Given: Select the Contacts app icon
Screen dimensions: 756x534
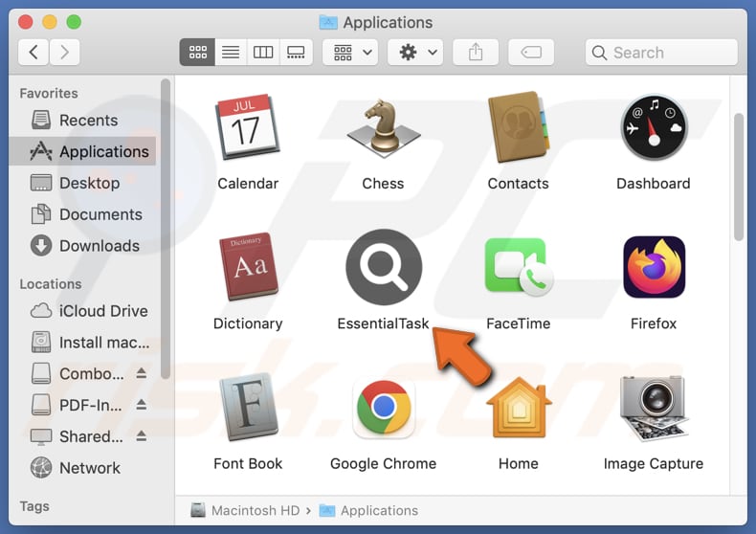Looking at the screenshot, I should 519,126.
